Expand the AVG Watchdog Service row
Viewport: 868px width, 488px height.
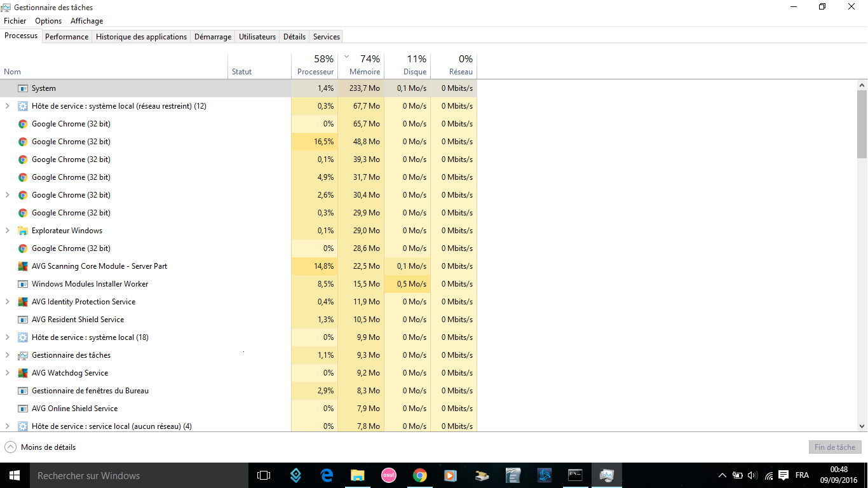point(8,373)
